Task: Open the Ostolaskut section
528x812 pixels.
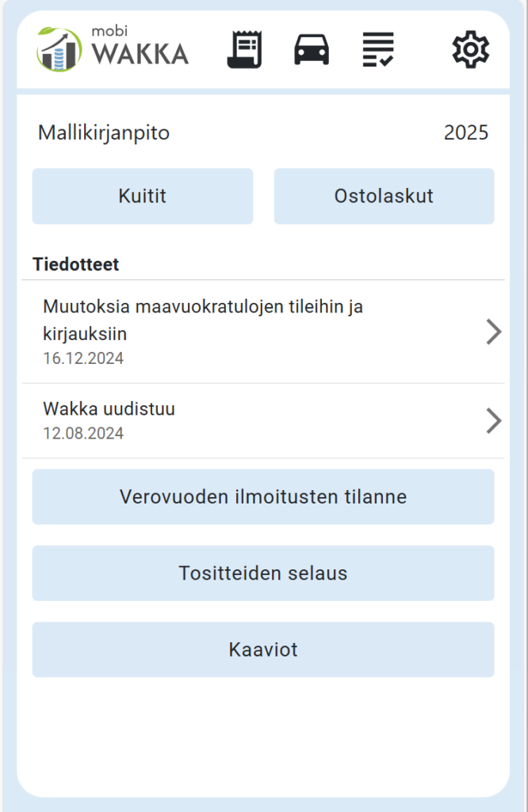Action: click(x=384, y=196)
